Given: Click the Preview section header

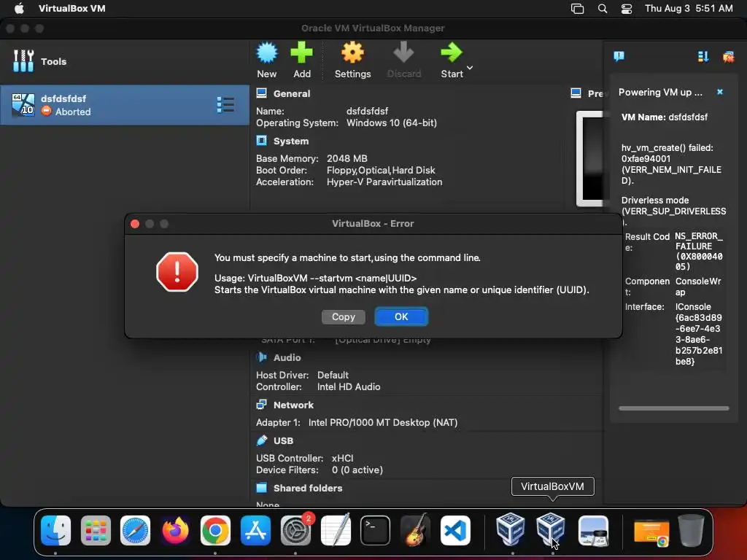Looking at the screenshot, I should pyautogui.click(x=595, y=94).
